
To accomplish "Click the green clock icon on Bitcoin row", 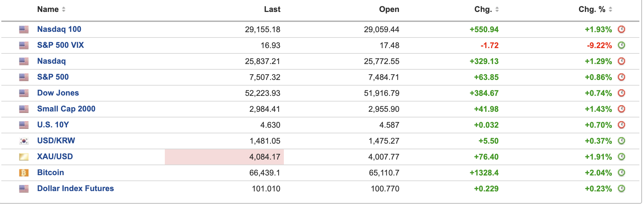I will (621, 172).
